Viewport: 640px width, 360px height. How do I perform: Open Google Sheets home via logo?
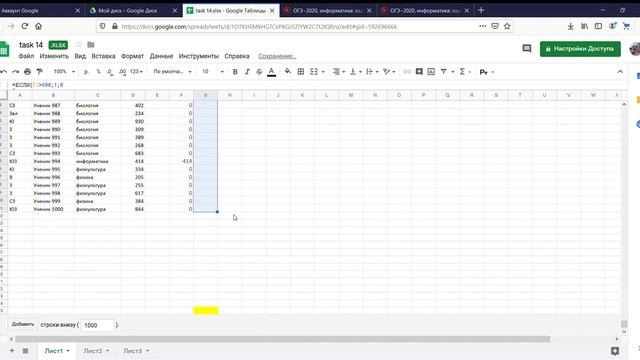[x=4, y=50]
